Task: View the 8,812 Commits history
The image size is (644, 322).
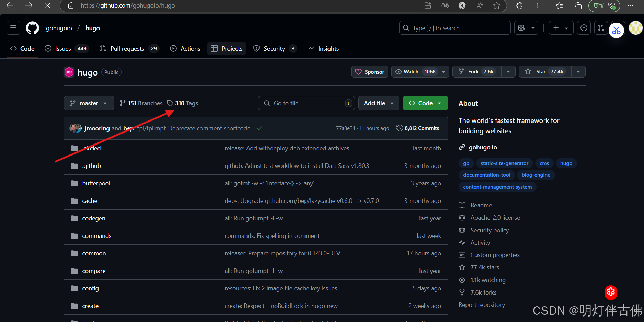Action: click(x=418, y=128)
